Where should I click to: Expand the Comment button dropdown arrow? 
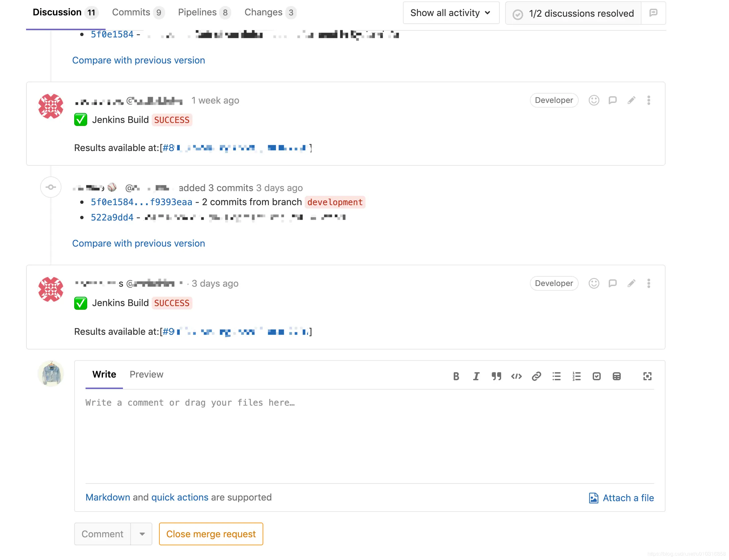142,534
